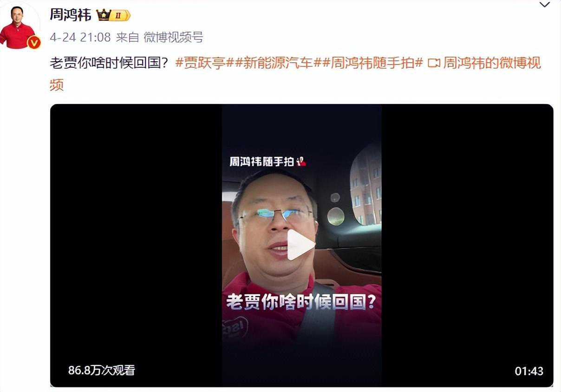
Task: Expand the post options chevron
Action: pos(545,5)
